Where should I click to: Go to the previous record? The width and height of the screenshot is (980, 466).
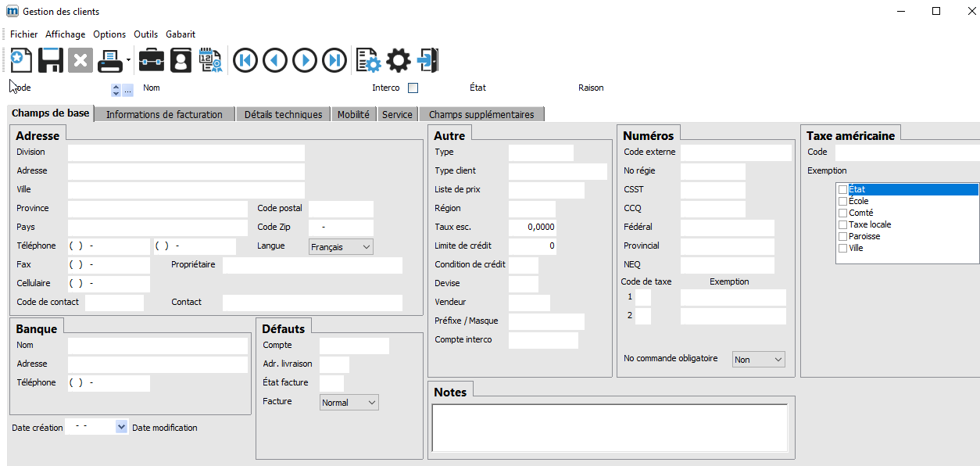[x=275, y=60]
